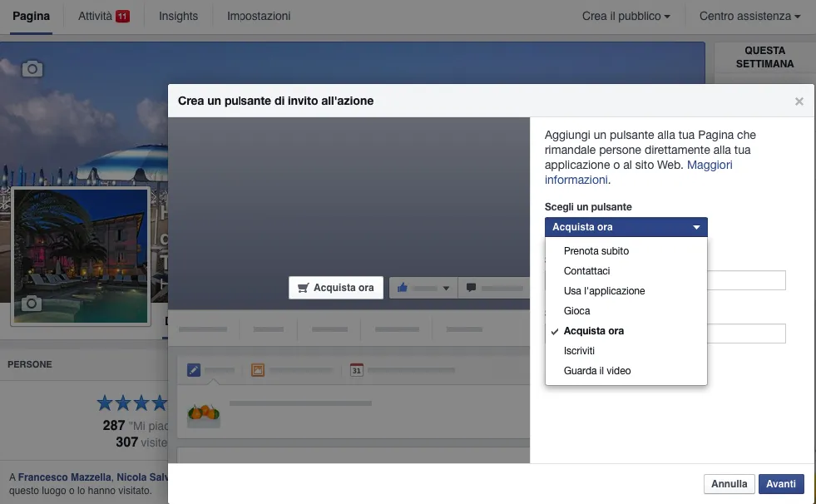
Task: Click the thumbs-up like icon in preview
Action: tap(403, 287)
